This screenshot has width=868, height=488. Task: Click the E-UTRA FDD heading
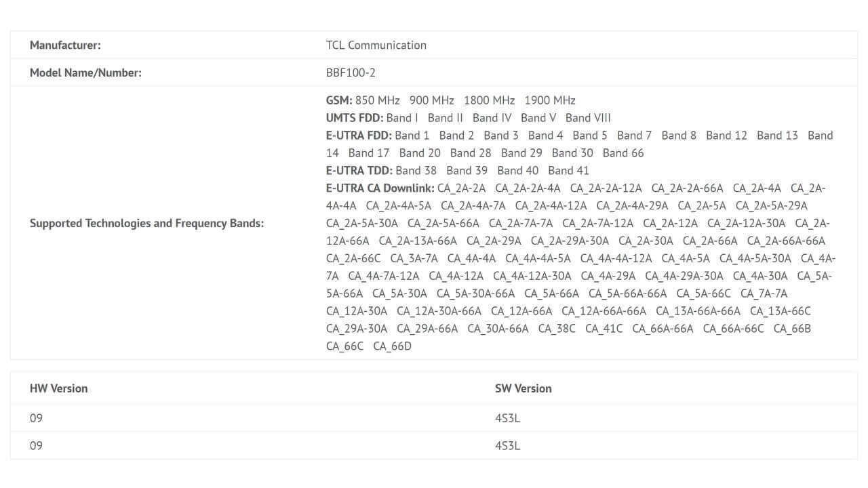tap(358, 136)
